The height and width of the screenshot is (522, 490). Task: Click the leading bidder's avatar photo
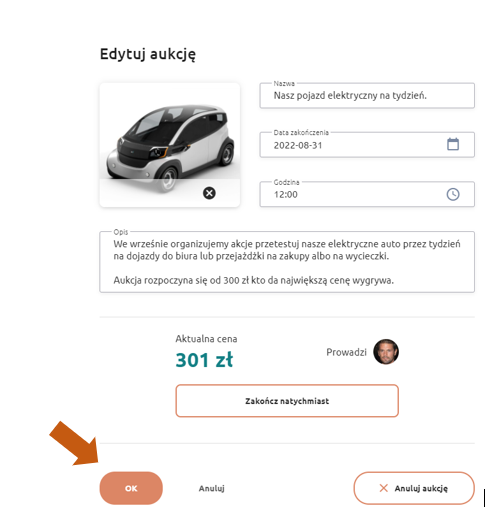(x=386, y=352)
